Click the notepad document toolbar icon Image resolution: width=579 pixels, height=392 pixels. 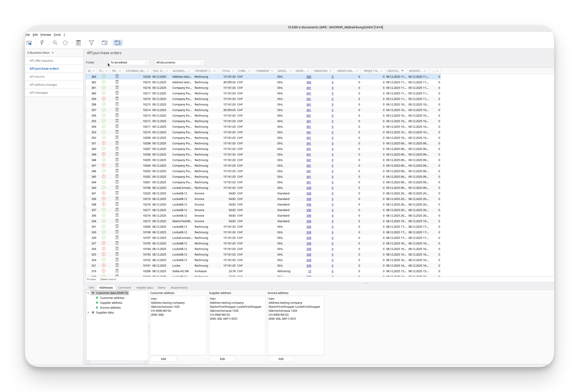click(78, 43)
